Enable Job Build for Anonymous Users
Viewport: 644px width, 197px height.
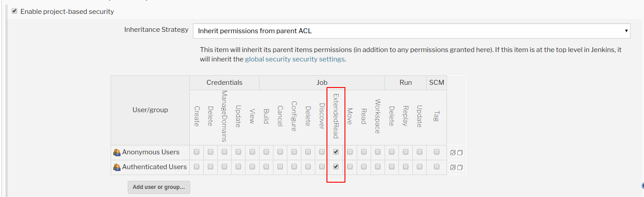[x=266, y=152]
